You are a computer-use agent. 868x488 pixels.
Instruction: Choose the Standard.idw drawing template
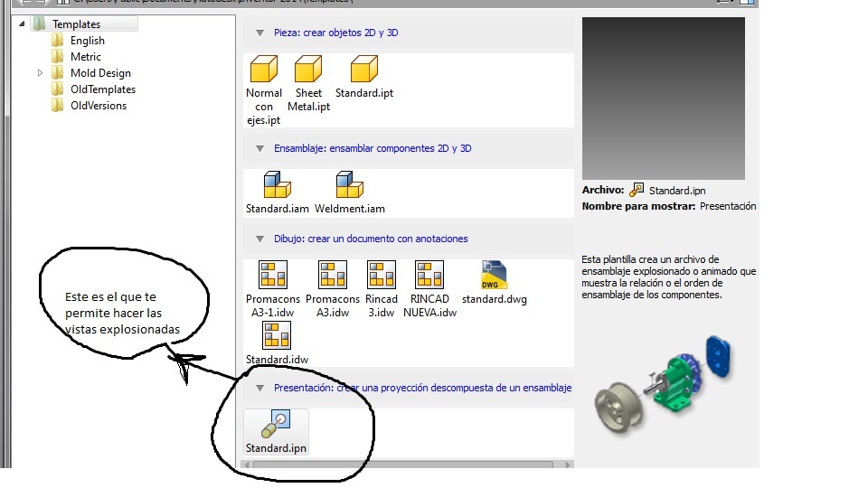click(x=277, y=343)
